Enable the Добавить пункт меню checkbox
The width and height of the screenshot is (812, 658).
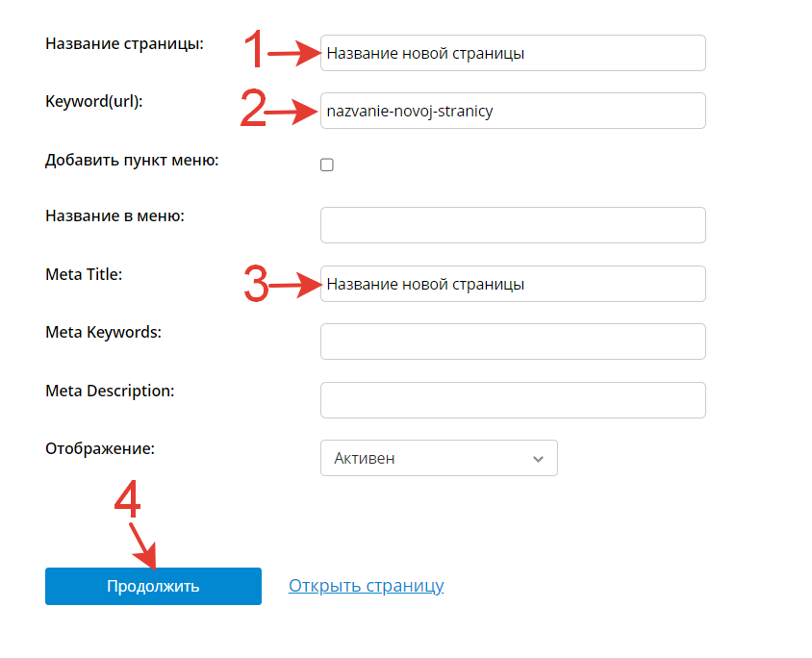click(x=327, y=164)
